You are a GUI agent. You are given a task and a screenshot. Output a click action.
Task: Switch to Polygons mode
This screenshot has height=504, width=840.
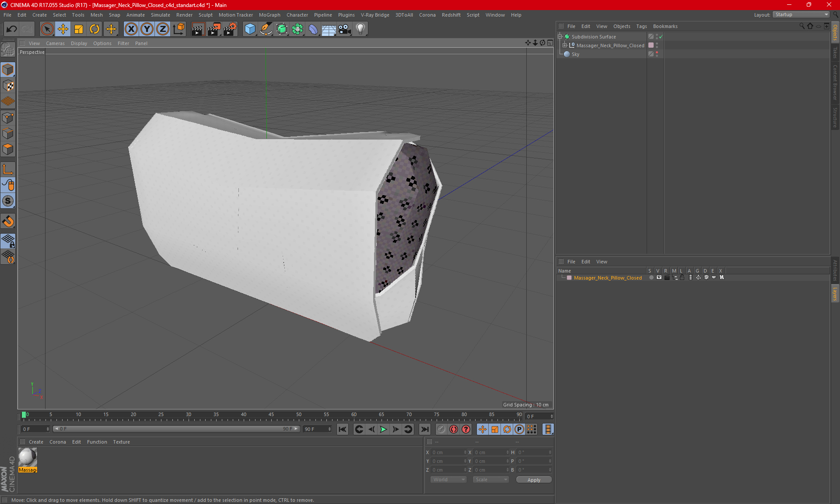click(x=8, y=149)
